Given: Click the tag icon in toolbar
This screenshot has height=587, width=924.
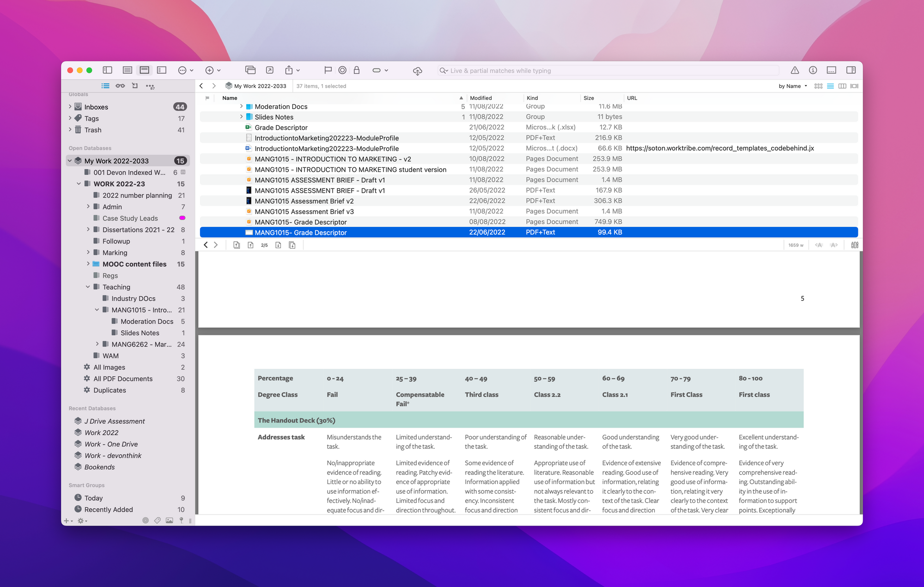Looking at the screenshot, I should (375, 70).
